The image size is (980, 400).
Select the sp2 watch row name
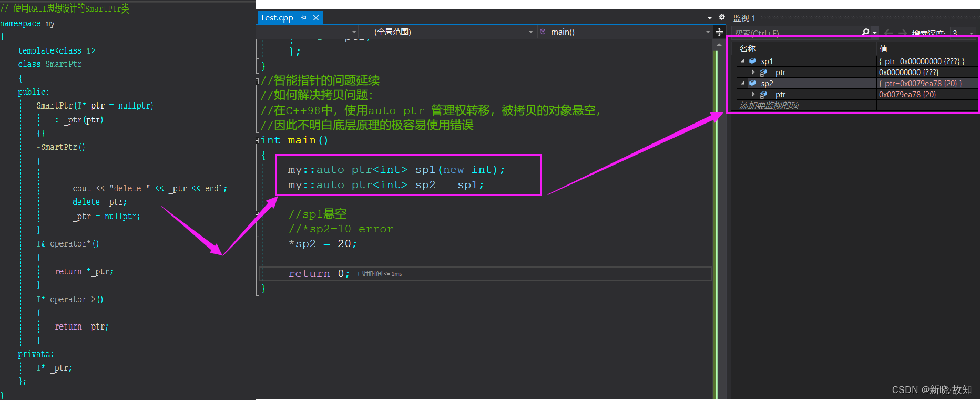[x=767, y=84]
